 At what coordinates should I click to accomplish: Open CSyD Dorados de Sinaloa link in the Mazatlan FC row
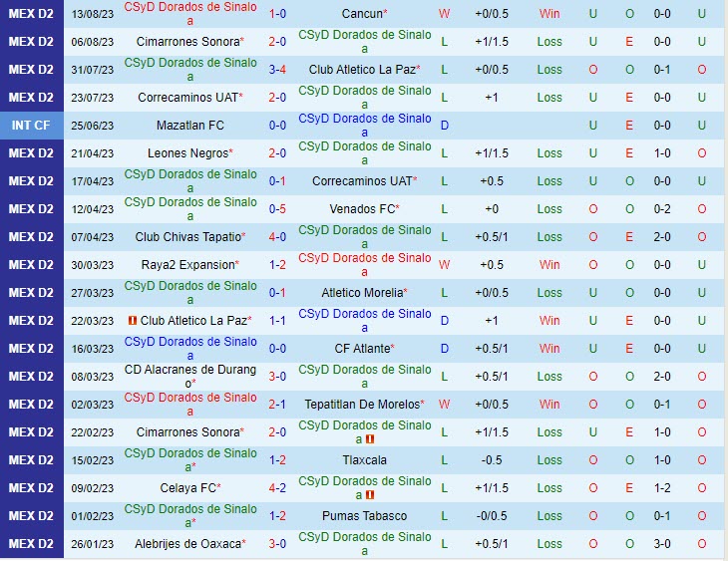pyautogui.click(x=364, y=126)
